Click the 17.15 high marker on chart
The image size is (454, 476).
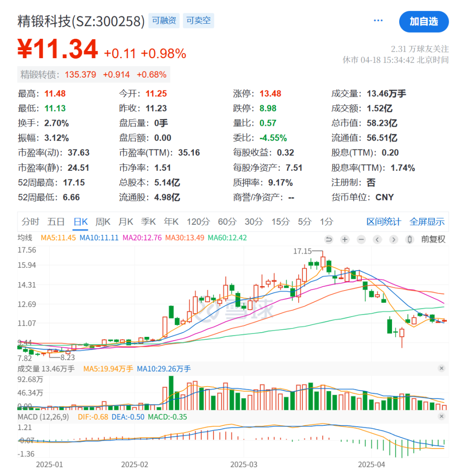(302, 251)
